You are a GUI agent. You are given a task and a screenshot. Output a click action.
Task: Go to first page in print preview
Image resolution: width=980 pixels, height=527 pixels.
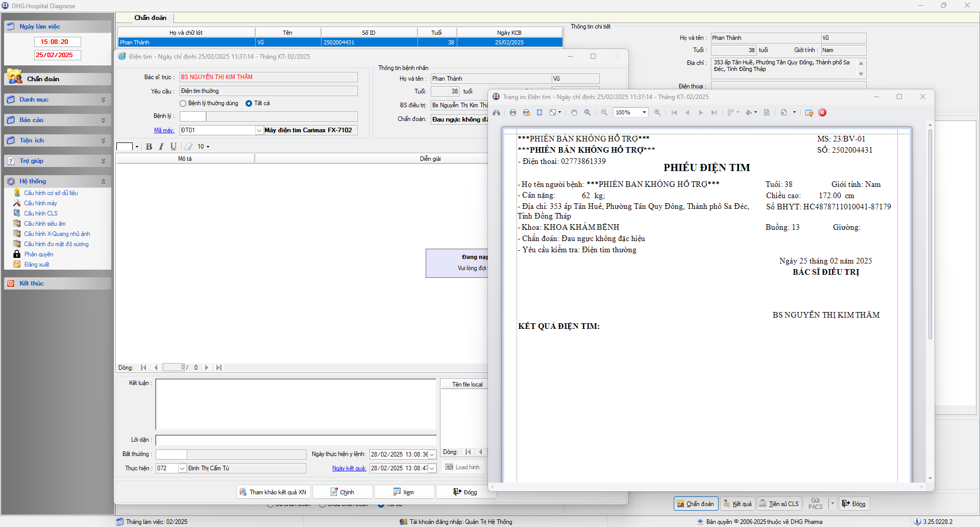674,112
